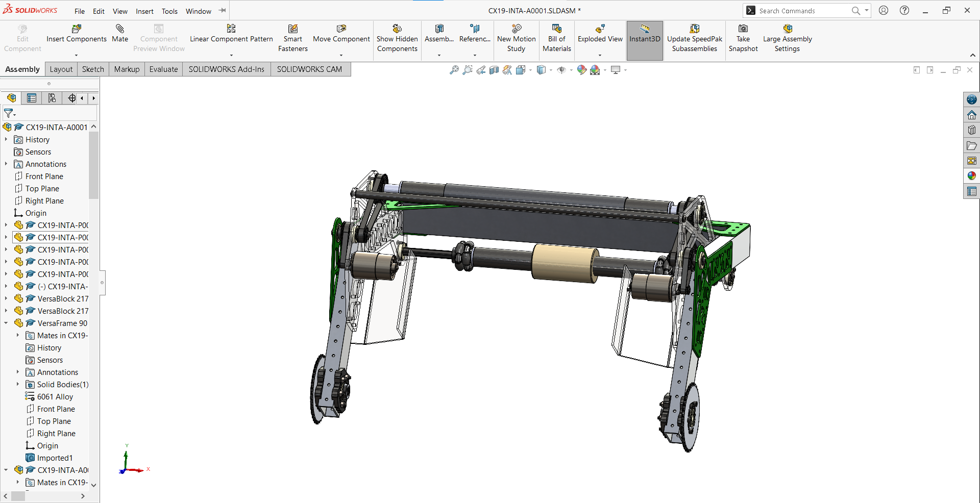Viewport: 980px width, 503px height.
Task: Expand the VersaFrame 90 subassembly node
Action: tap(6, 323)
